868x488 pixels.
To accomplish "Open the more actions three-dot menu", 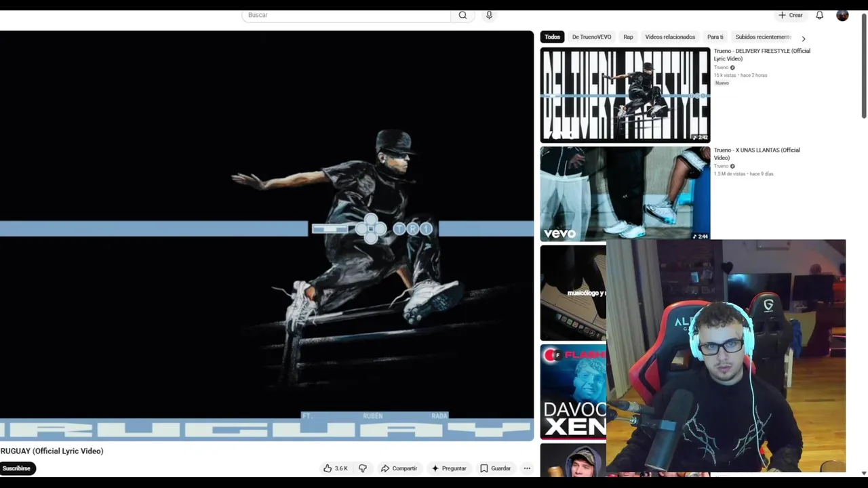I will (527, 468).
